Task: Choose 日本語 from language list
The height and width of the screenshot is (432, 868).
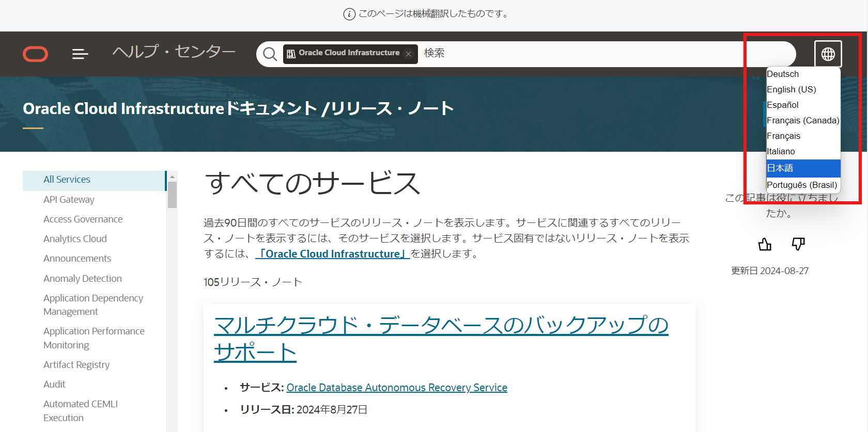Action: [803, 168]
